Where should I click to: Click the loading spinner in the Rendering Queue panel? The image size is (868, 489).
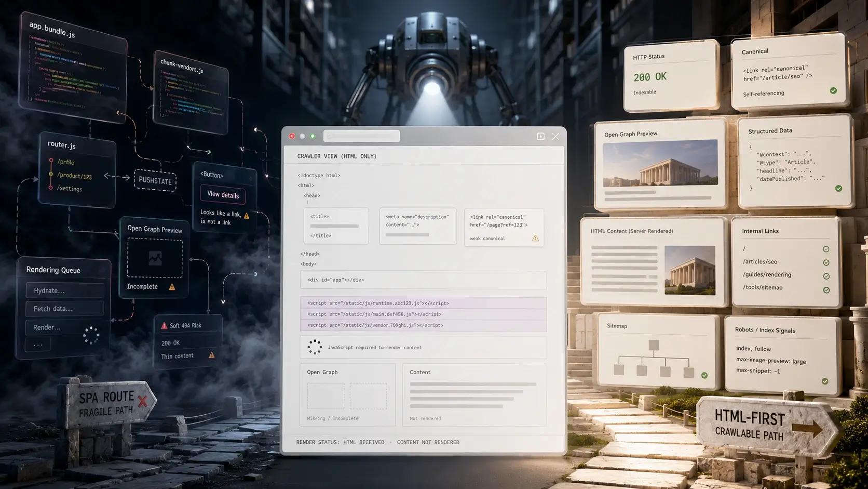coord(91,336)
